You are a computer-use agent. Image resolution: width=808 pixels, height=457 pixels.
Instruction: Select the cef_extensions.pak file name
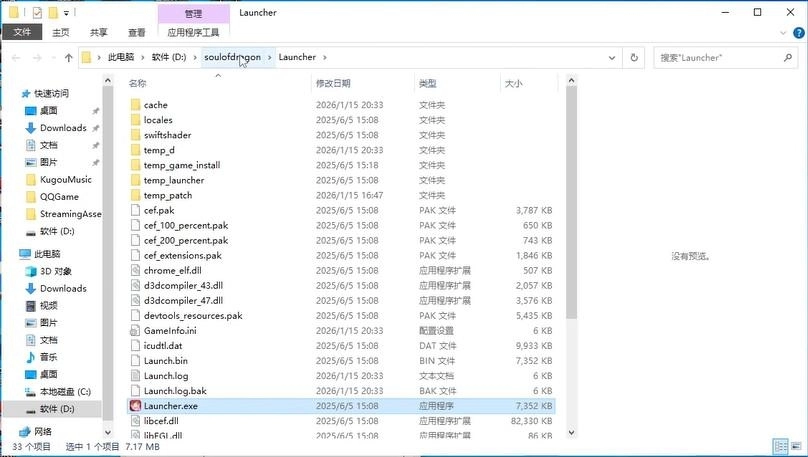coord(182,256)
